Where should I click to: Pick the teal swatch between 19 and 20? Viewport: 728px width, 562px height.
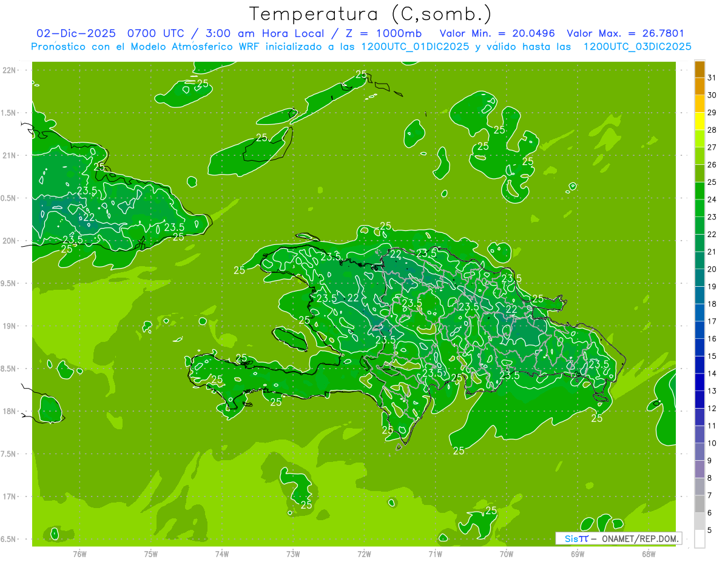(x=700, y=278)
